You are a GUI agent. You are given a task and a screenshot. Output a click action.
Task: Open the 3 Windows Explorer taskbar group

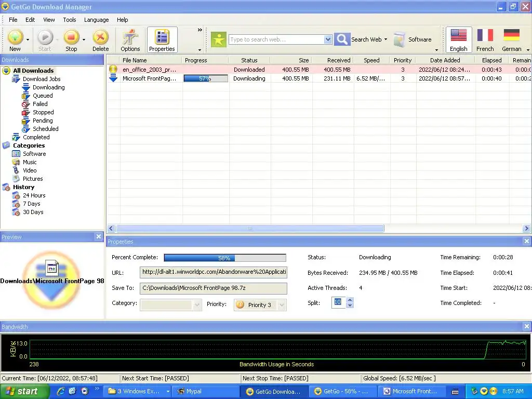[x=137, y=391]
